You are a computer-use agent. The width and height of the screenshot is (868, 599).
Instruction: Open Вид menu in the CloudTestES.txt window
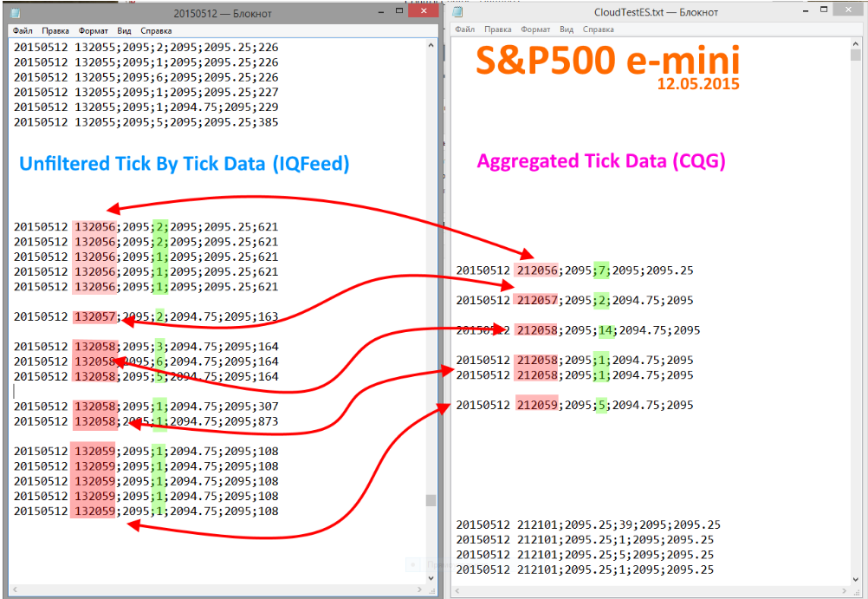(567, 29)
